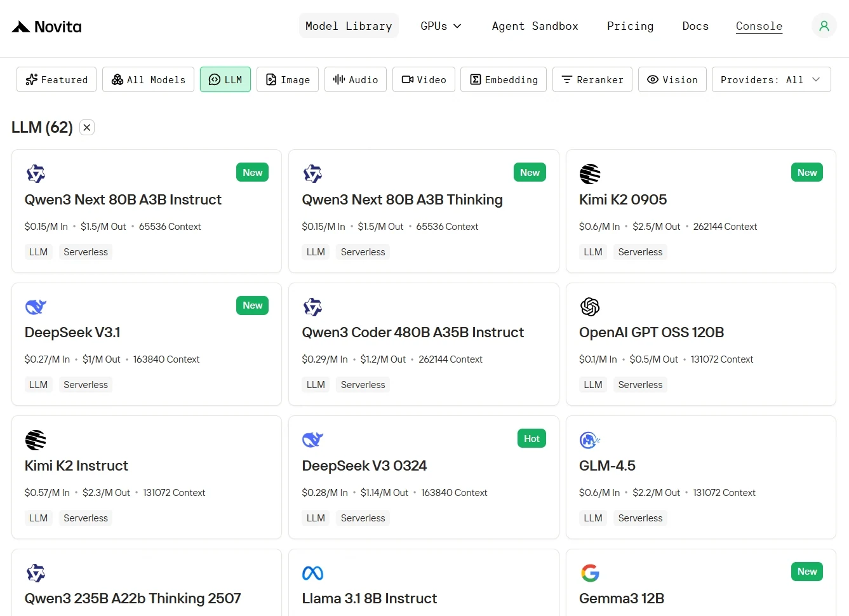Image resolution: width=849 pixels, height=616 pixels.
Task: Click the New badge on Kimi K2 0905
Action: point(807,173)
